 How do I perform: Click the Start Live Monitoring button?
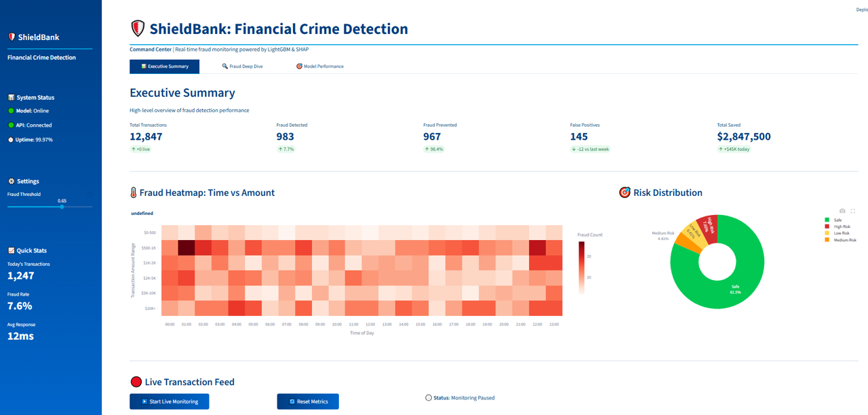pos(170,401)
